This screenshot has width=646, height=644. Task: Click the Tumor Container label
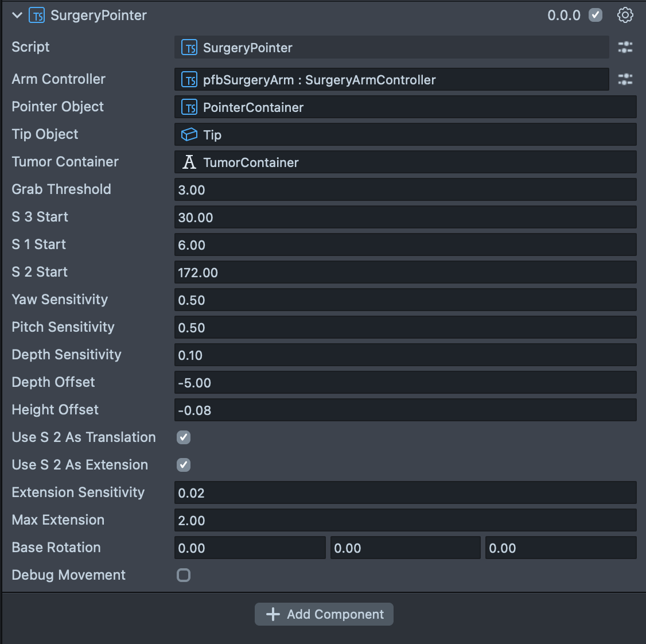pos(65,162)
